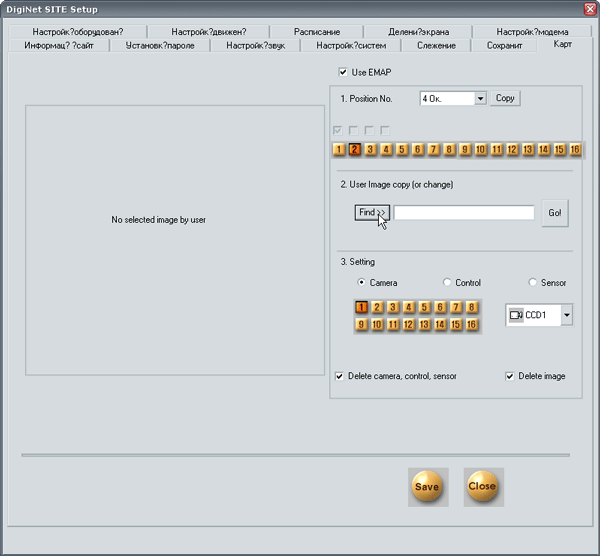Choose camera 4 in Setting grid
The image size is (600, 556).
(409, 307)
